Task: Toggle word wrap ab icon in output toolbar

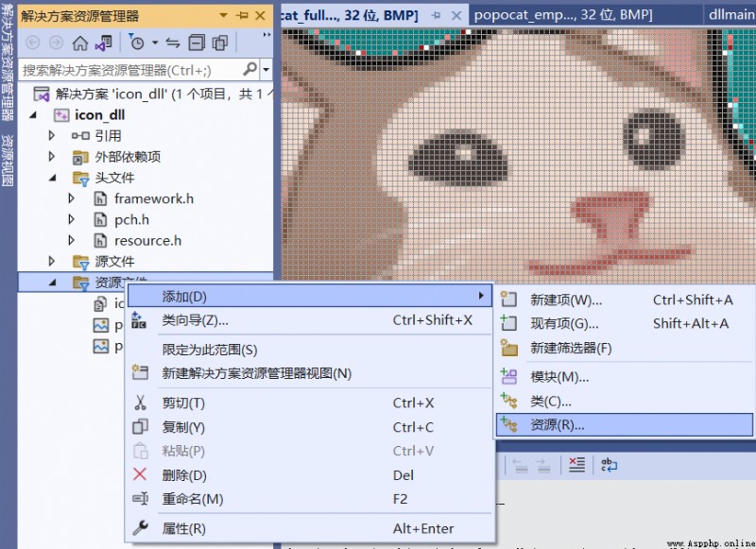Action: pos(609,465)
